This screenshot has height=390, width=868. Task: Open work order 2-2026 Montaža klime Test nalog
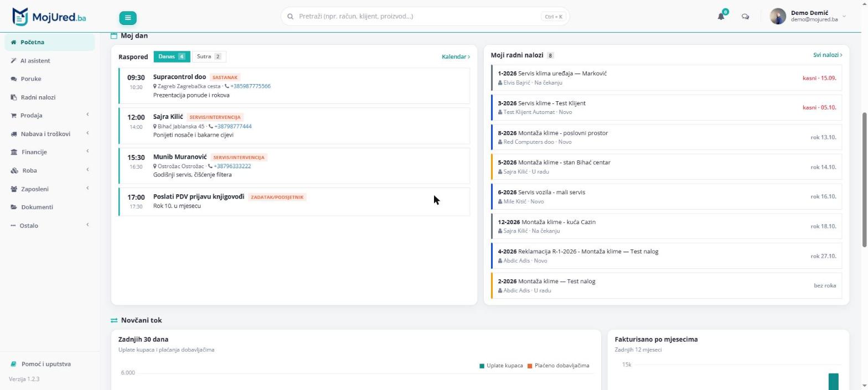click(x=666, y=285)
